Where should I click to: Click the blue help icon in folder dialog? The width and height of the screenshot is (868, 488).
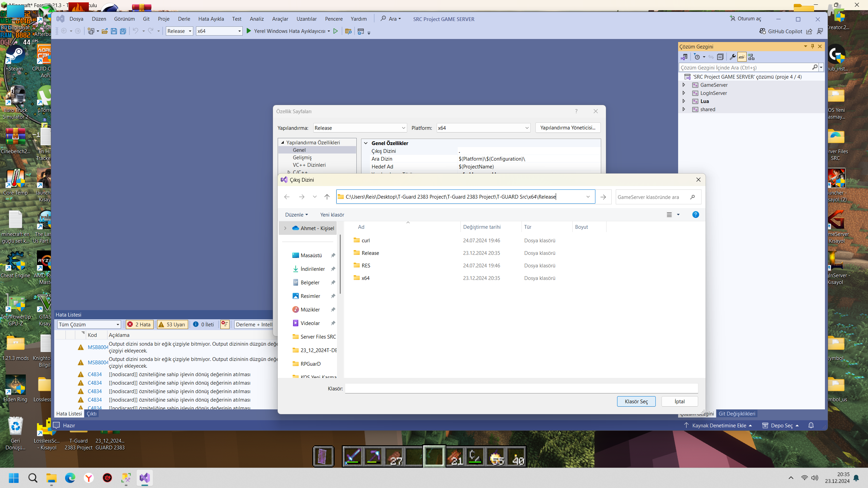(695, 215)
